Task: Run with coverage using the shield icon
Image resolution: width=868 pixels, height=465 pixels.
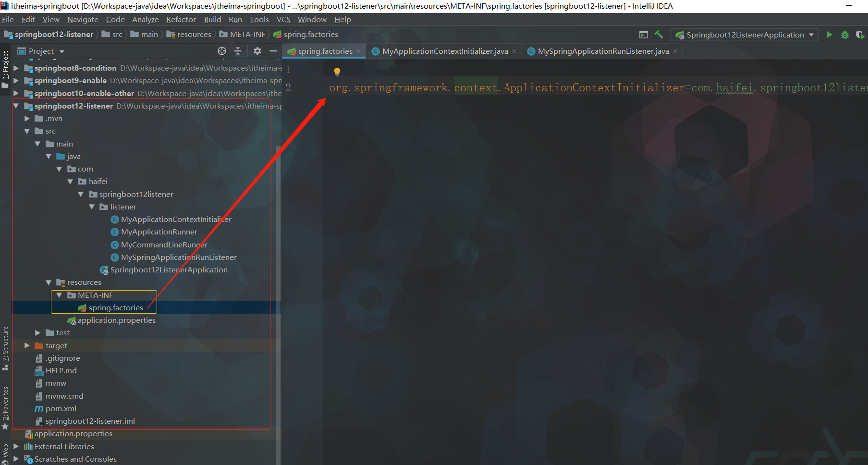Action: [x=860, y=35]
